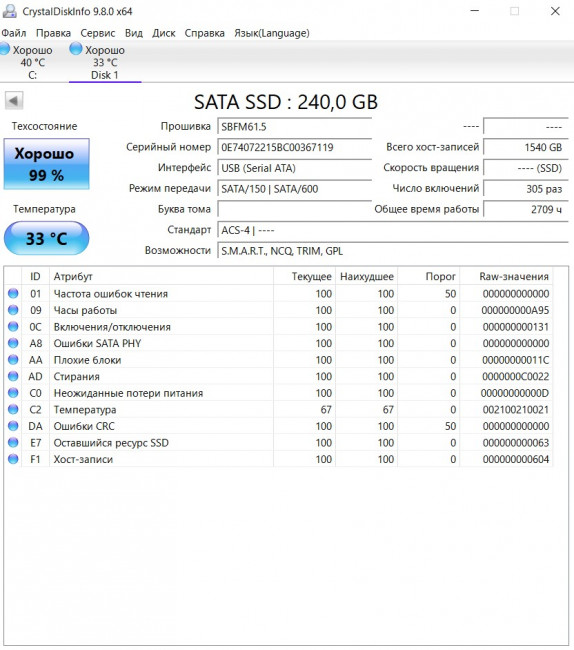Viewport: 574px width, 650px height.
Task: Open the Язык(Language) menu
Action: point(271,33)
